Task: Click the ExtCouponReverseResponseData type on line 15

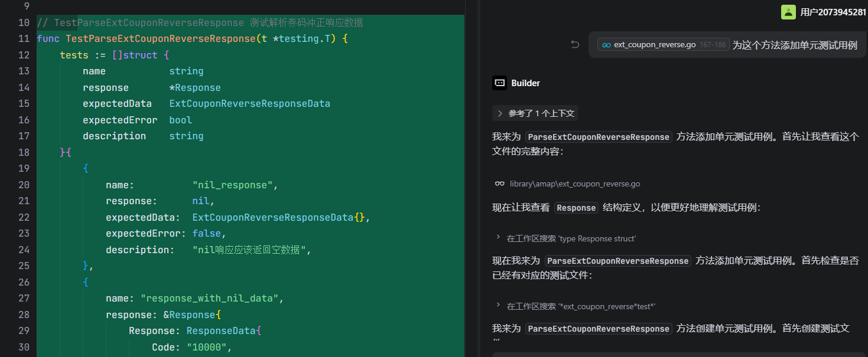Action: coord(249,104)
